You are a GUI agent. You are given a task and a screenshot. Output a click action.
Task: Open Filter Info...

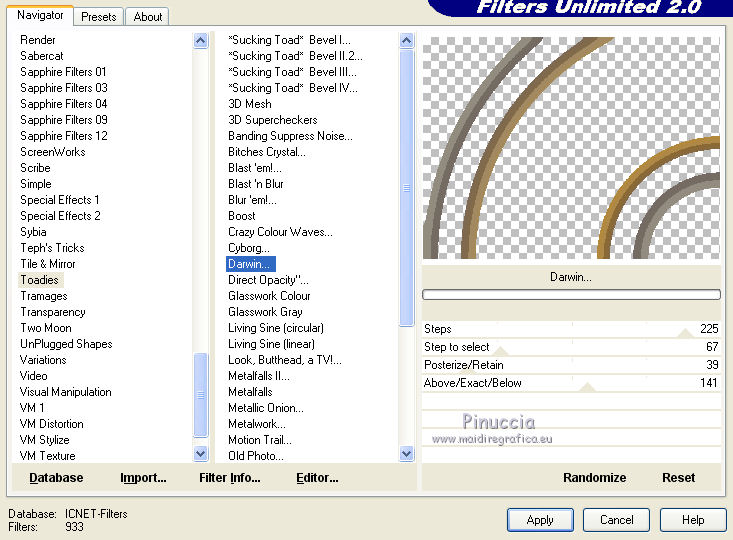point(230,478)
